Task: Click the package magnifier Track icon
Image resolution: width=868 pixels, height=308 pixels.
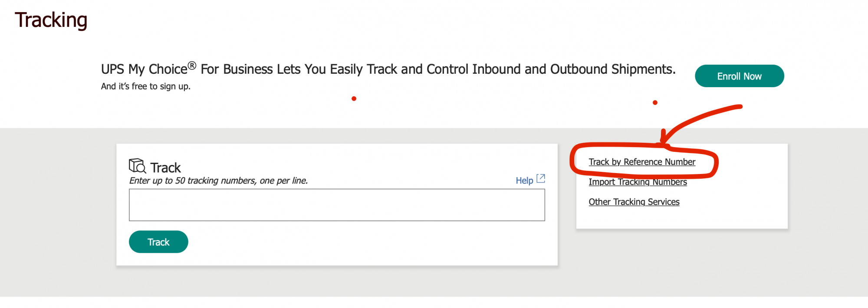Action: click(137, 166)
